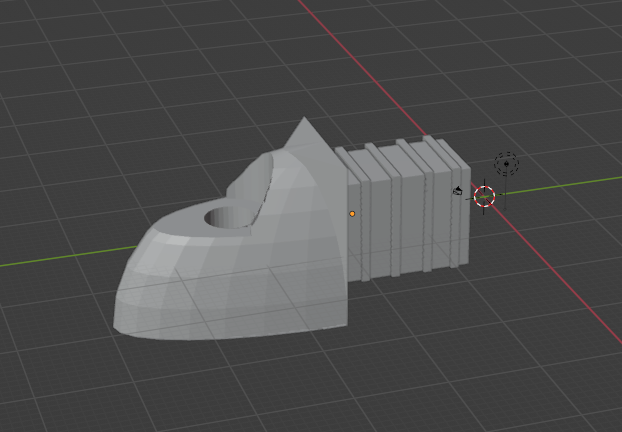This screenshot has width=622, height=432.
Task: Select the small camera object
Action: (458, 191)
